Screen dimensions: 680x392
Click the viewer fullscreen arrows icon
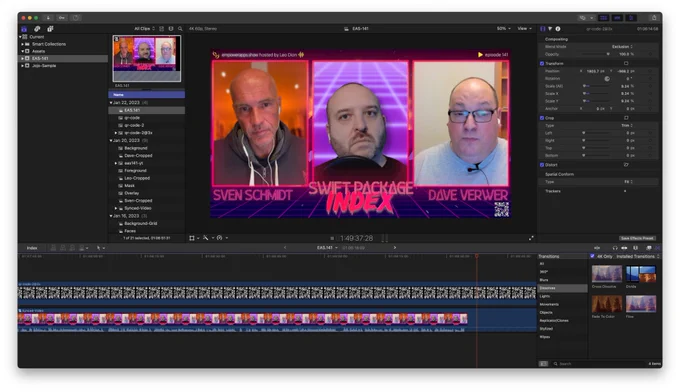[x=531, y=238]
